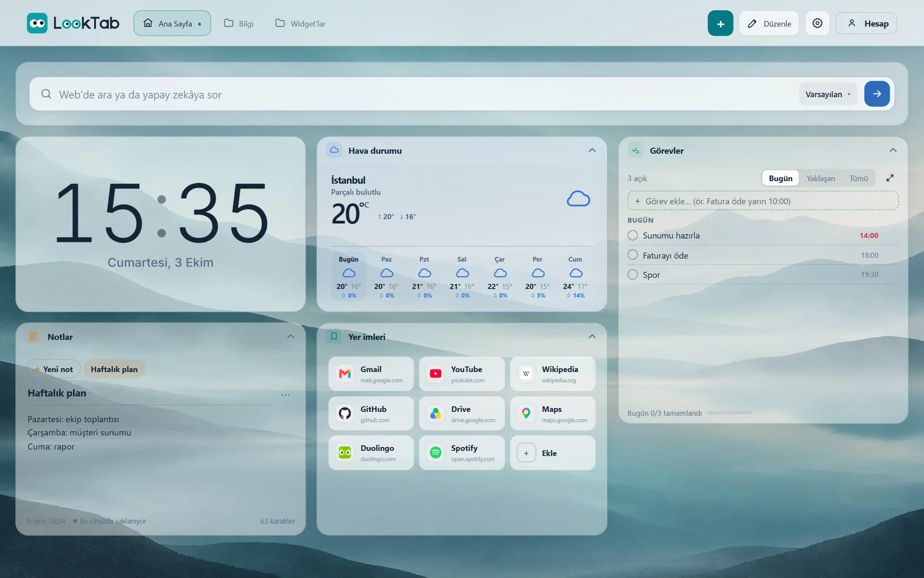Open the Varsayılan search engine dropdown
Screen dimensions: 924x578
(x=828, y=94)
